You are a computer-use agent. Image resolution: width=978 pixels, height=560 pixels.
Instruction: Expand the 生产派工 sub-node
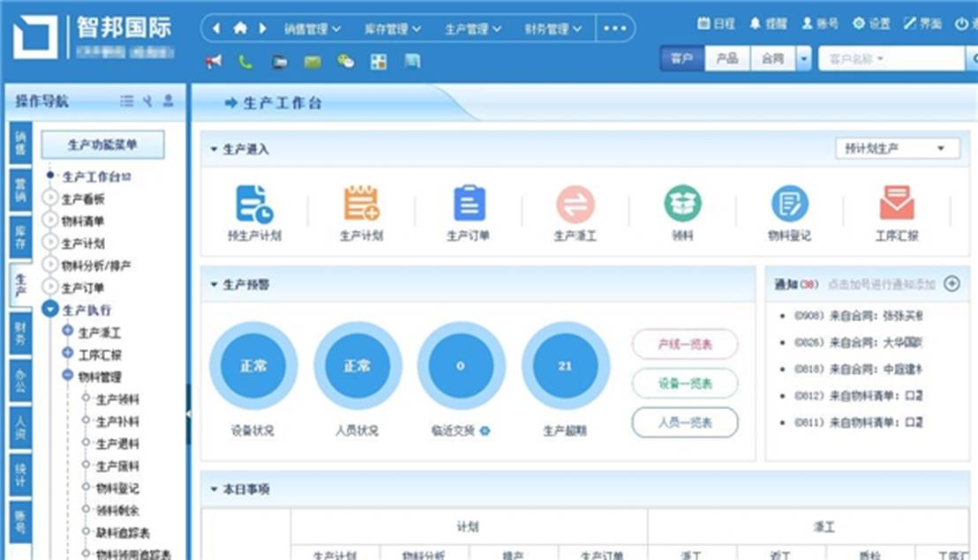tap(67, 330)
